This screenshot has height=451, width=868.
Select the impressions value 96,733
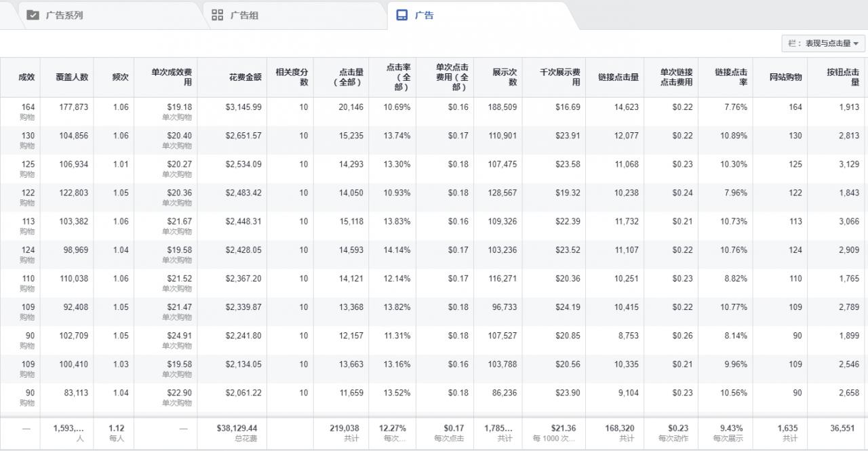click(x=505, y=307)
